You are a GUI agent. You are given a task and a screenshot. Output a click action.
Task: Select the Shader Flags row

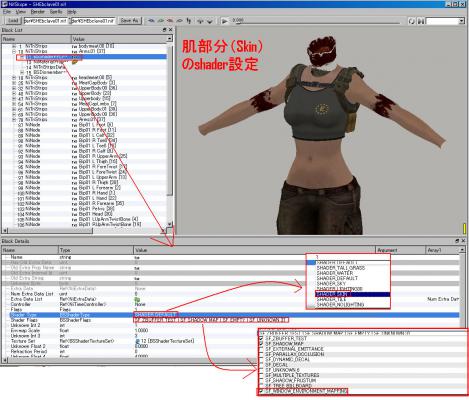tap(230, 320)
